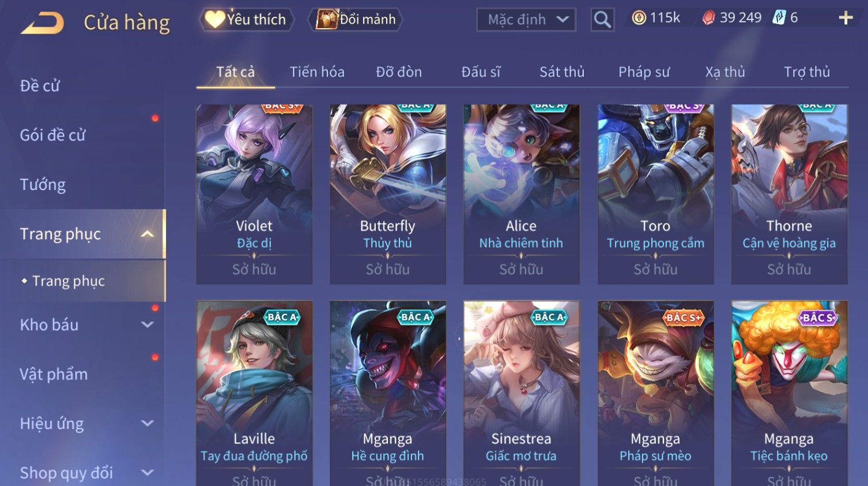Open the search magnifier icon
The width and height of the screenshot is (868, 486).
click(x=602, y=20)
